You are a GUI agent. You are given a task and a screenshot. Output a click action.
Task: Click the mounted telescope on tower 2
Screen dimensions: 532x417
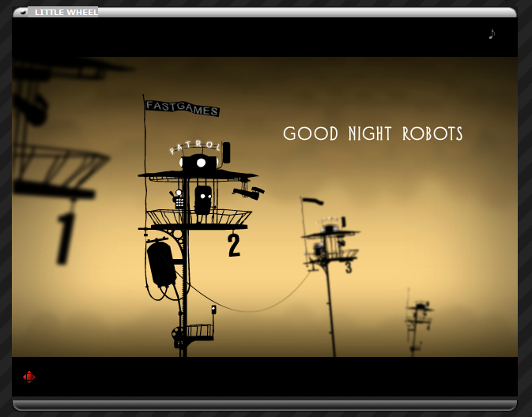point(248,191)
